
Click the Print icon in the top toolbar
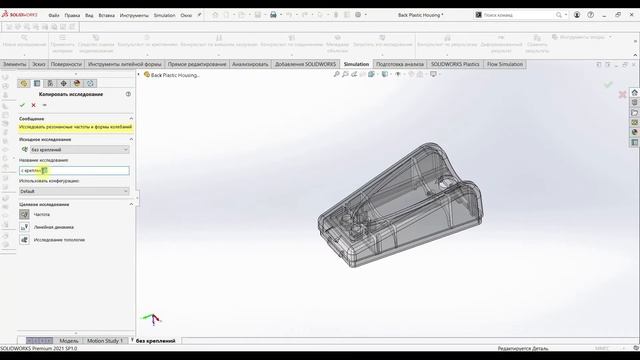click(x=273, y=15)
